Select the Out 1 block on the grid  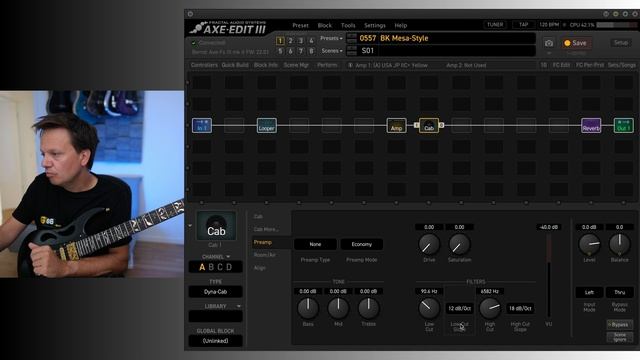[624, 125]
